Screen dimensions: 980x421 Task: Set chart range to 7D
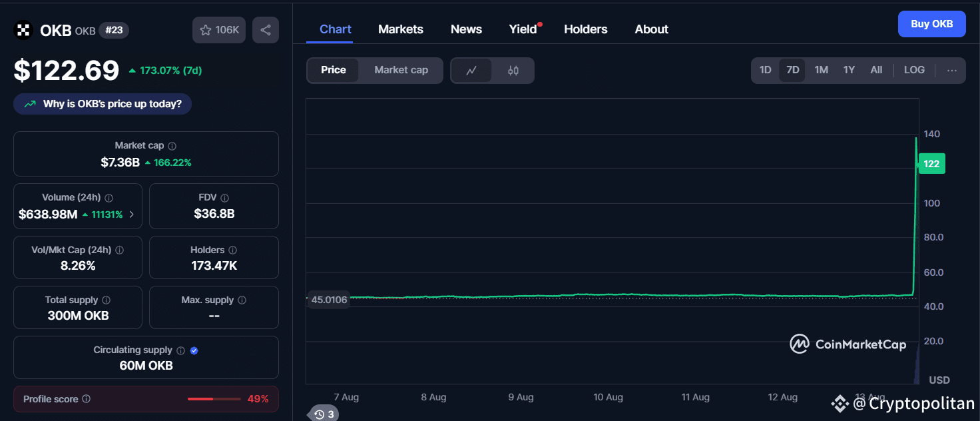pyautogui.click(x=792, y=70)
